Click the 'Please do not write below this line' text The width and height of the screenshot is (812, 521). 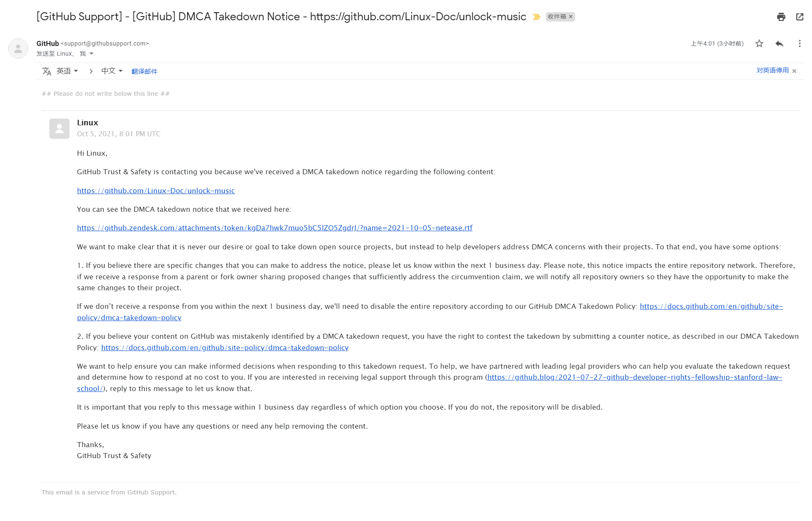pyautogui.click(x=106, y=94)
